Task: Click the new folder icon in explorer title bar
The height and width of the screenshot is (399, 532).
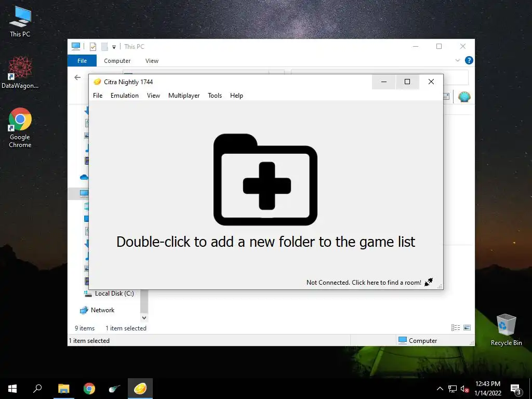Action: click(x=104, y=46)
